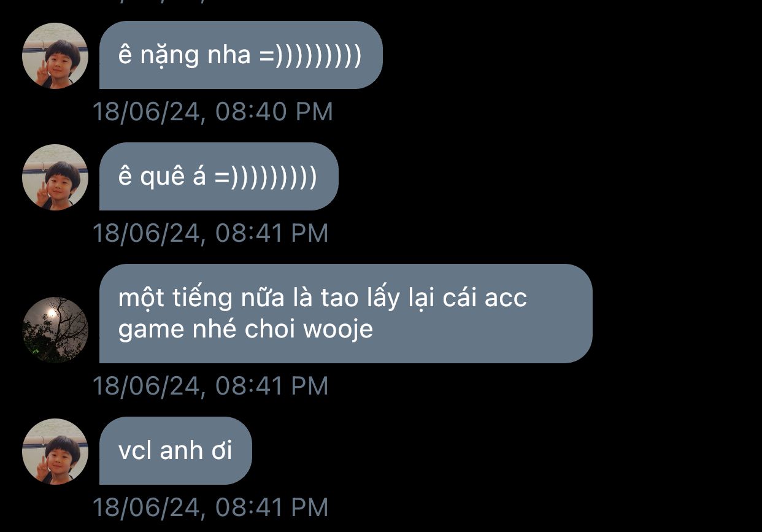Click the 08:40 PM timestamp

pos(212,112)
